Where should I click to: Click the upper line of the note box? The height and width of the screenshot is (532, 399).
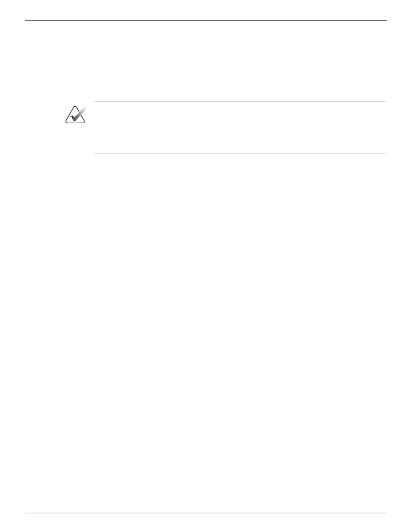pos(240,102)
